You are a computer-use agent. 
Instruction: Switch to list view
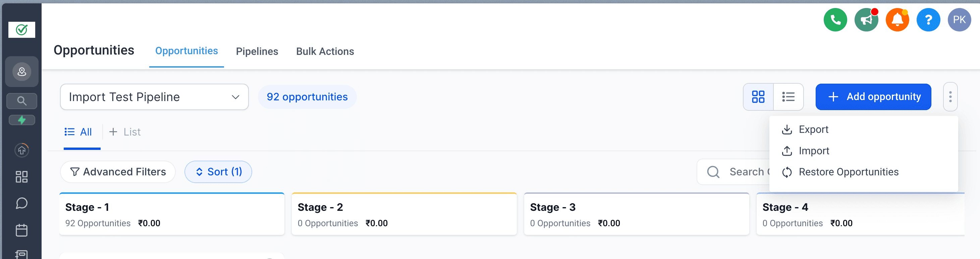click(x=788, y=97)
